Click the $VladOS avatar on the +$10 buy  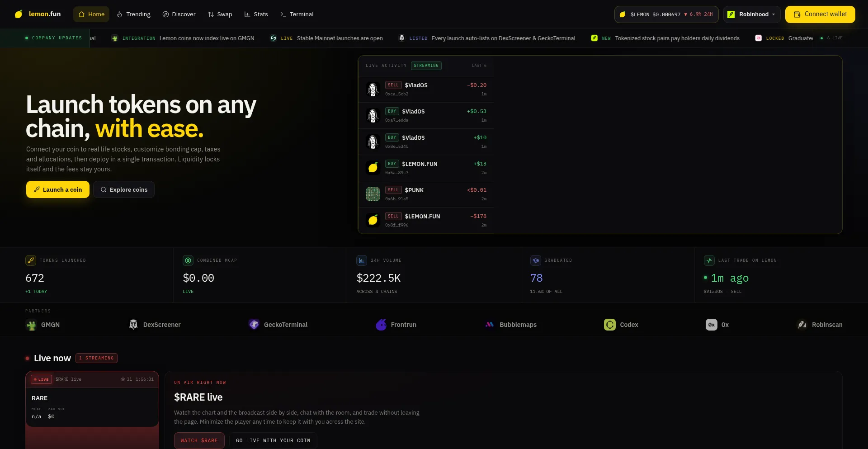pyautogui.click(x=373, y=142)
